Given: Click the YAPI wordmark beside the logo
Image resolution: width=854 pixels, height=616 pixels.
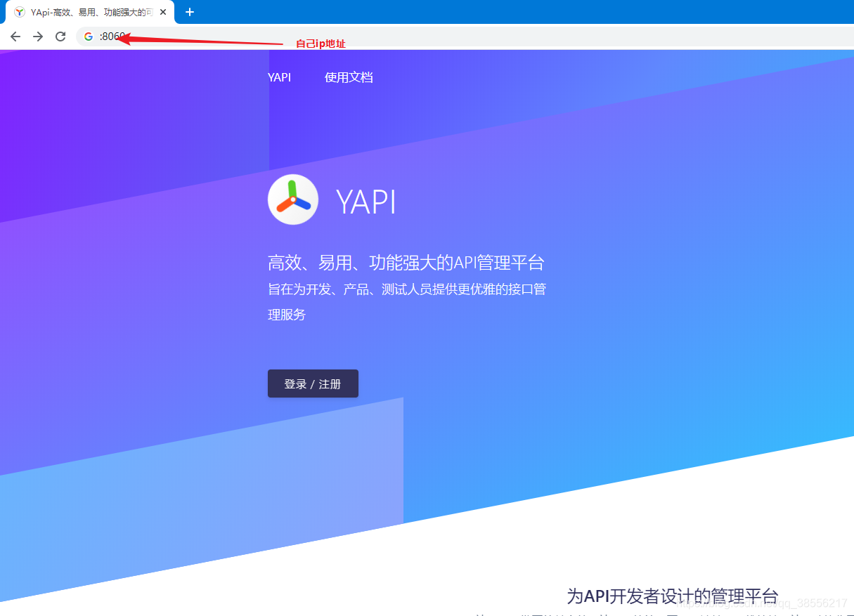Looking at the screenshot, I should 366,202.
